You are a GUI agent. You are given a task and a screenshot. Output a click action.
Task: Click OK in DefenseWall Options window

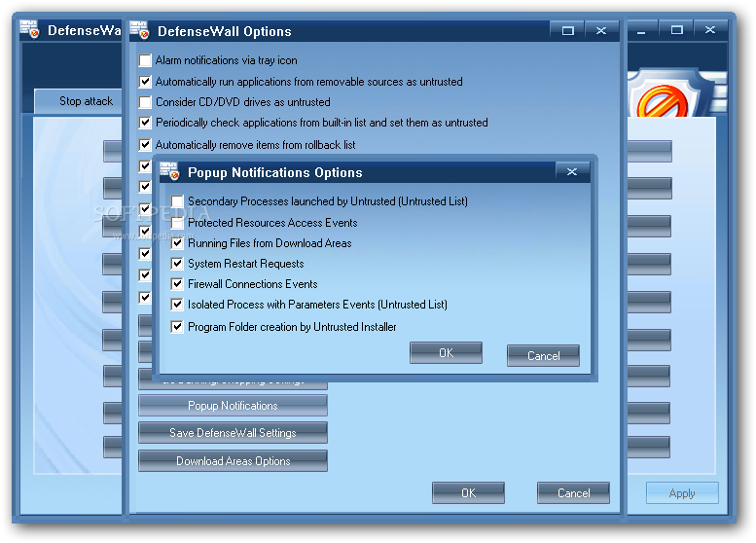[x=468, y=492]
